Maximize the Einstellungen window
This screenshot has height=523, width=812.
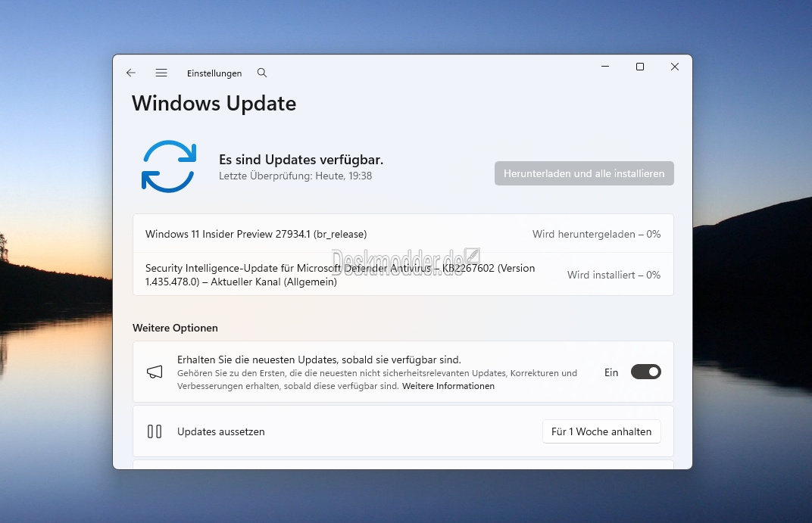(640, 67)
